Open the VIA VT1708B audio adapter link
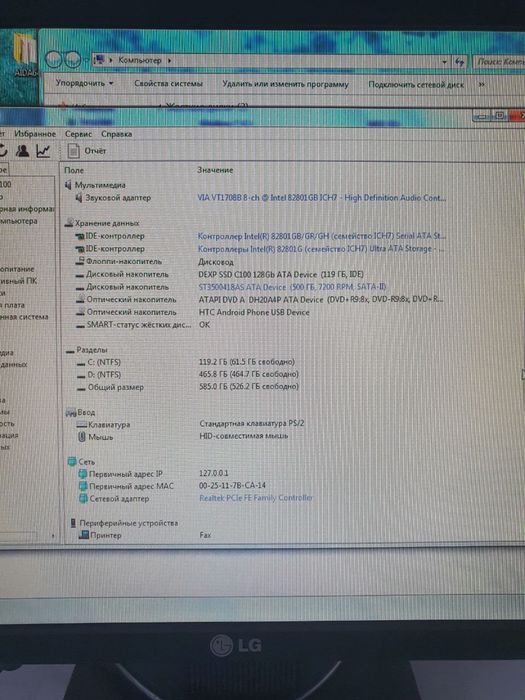 (x=321, y=197)
